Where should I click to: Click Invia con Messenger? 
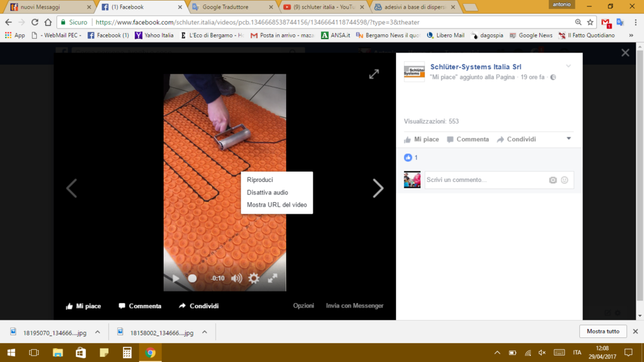pos(355,306)
